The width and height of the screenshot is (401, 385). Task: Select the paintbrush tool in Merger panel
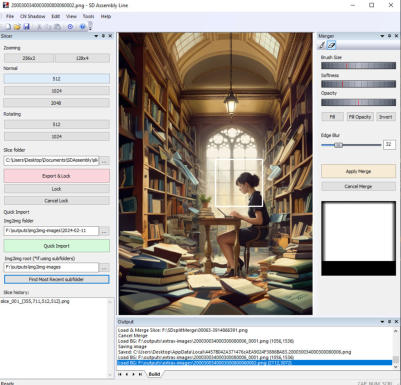click(322, 45)
